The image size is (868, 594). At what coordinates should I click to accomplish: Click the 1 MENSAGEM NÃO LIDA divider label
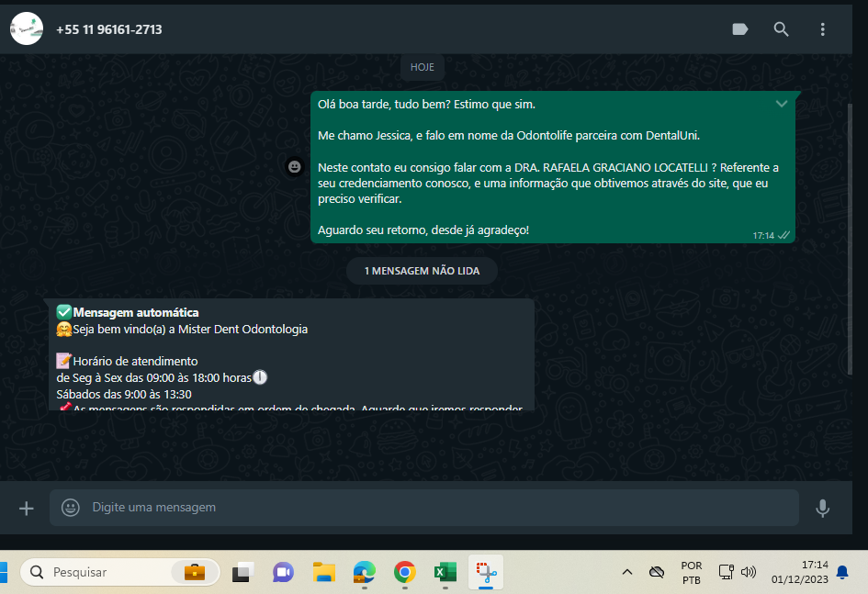422,271
